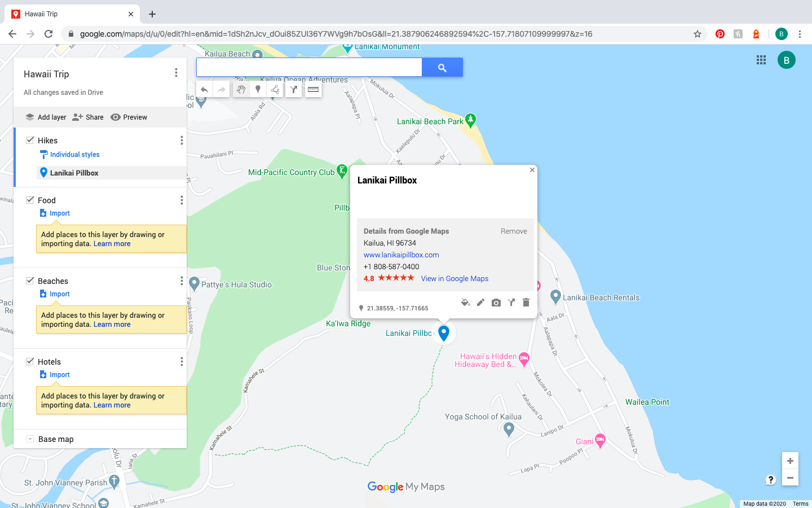Viewport: 812px width, 508px height.
Task: Open the Beaches layer options menu
Action: click(x=182, y=281)
